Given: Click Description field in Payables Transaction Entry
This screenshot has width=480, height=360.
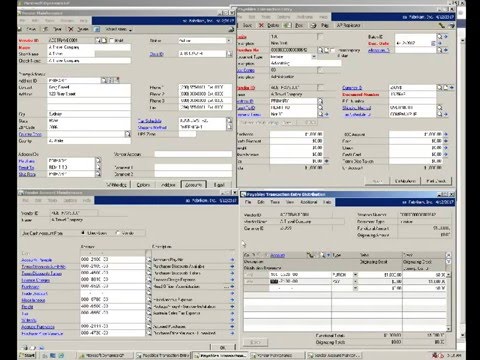Looking at the screenshot, I should pos(305,63).
